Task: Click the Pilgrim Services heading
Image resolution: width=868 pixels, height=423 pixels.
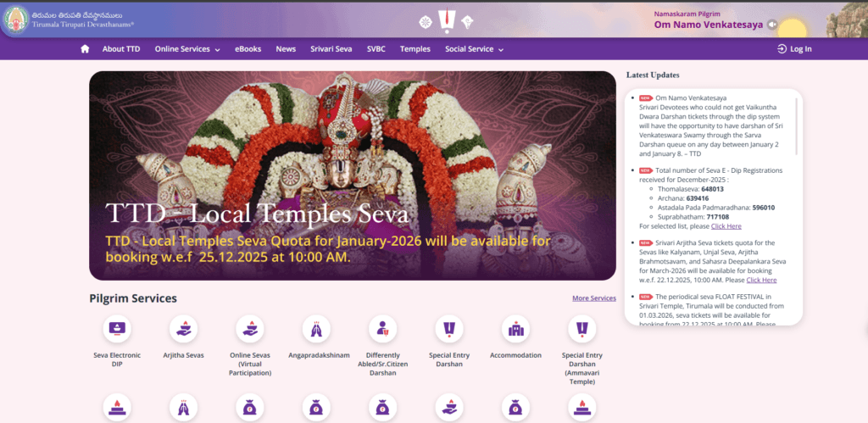Action: click(x=133, y=298)
